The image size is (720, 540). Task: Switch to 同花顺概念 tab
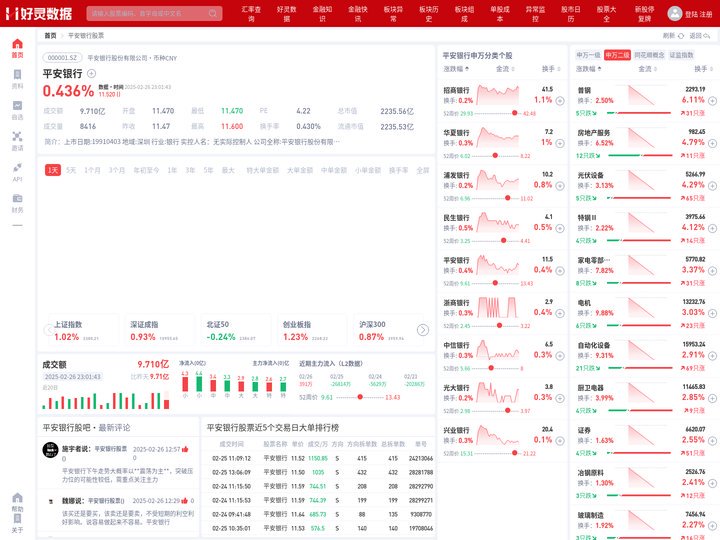(x=649, y=55)
